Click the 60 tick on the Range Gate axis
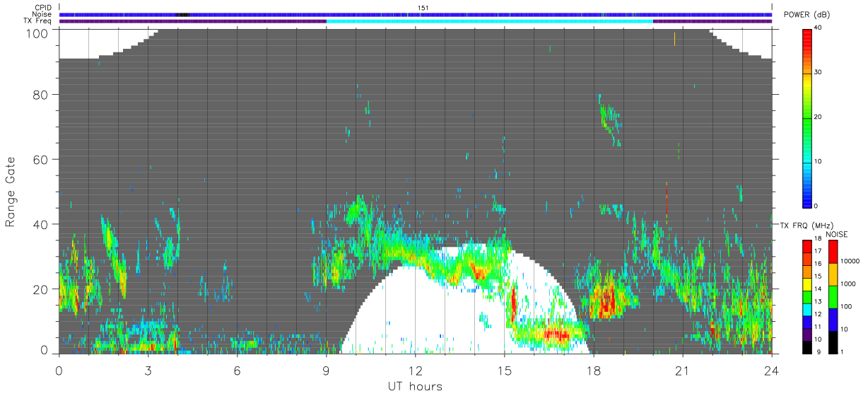This screenshot has height=401, width=868. [42, 159]
